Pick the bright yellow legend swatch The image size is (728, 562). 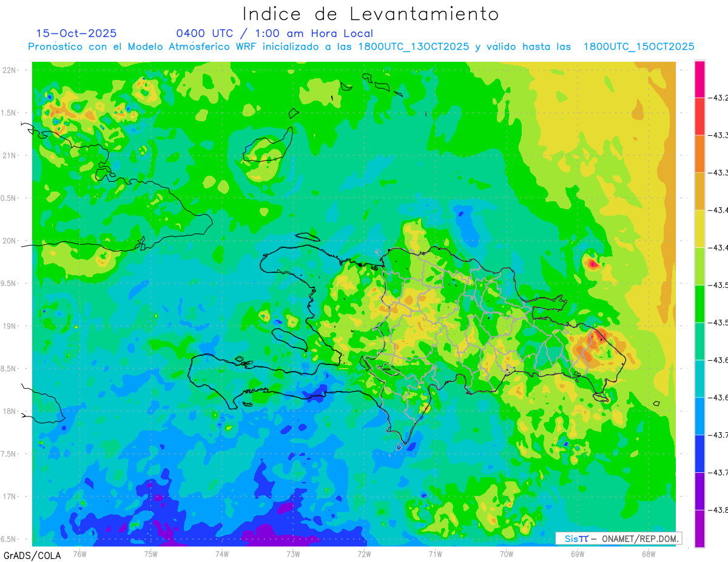699,229
